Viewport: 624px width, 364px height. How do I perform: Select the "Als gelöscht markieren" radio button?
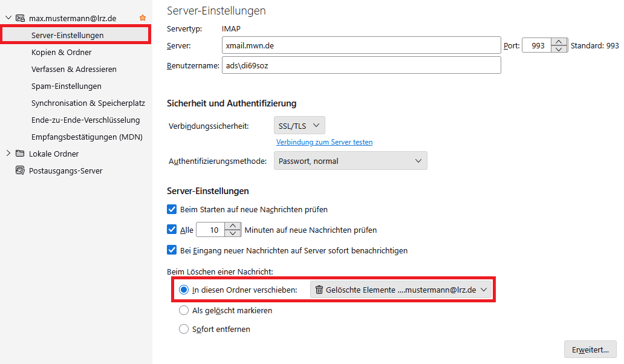pos(183,310)
